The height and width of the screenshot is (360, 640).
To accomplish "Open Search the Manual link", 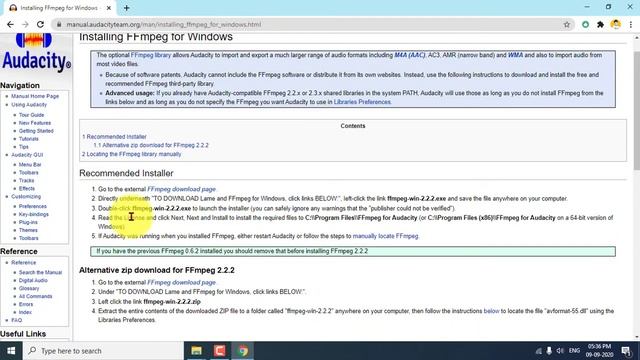I will coord(40,272).
